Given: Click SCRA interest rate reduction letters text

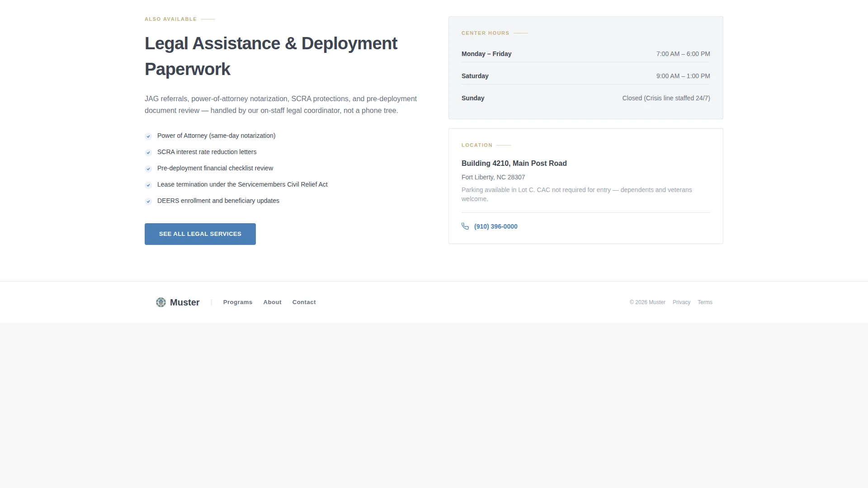Looking at the screenshot, I should 207,152.
